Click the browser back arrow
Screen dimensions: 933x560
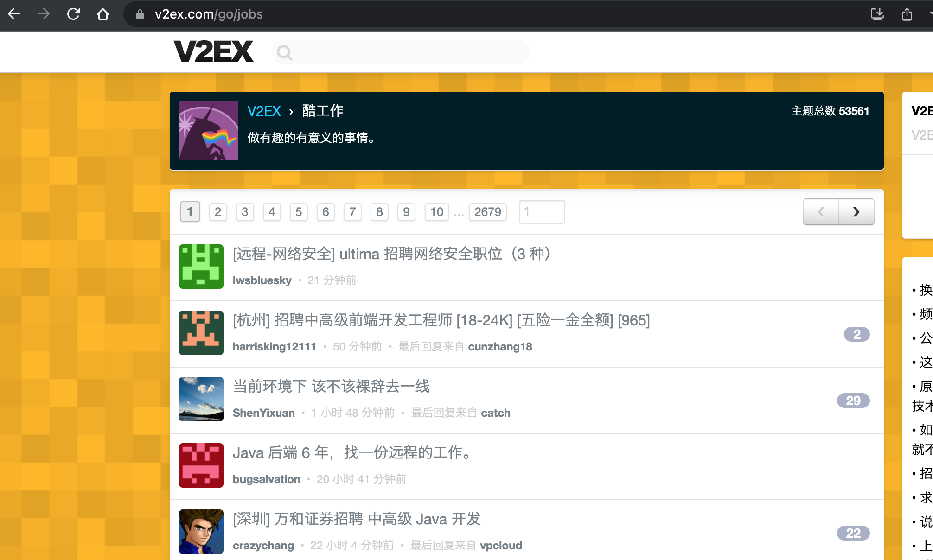14,14
